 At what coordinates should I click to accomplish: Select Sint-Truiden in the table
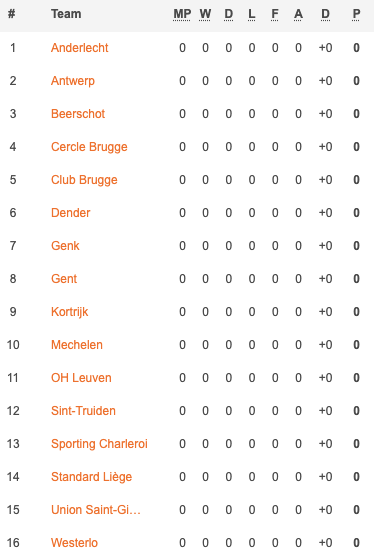point(83,411)
